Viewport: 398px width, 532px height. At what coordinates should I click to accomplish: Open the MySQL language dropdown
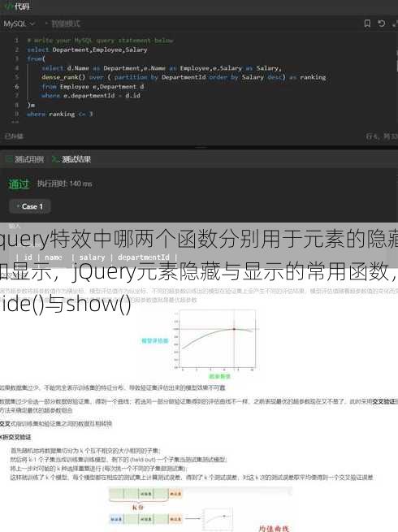[x=19, y=24]
